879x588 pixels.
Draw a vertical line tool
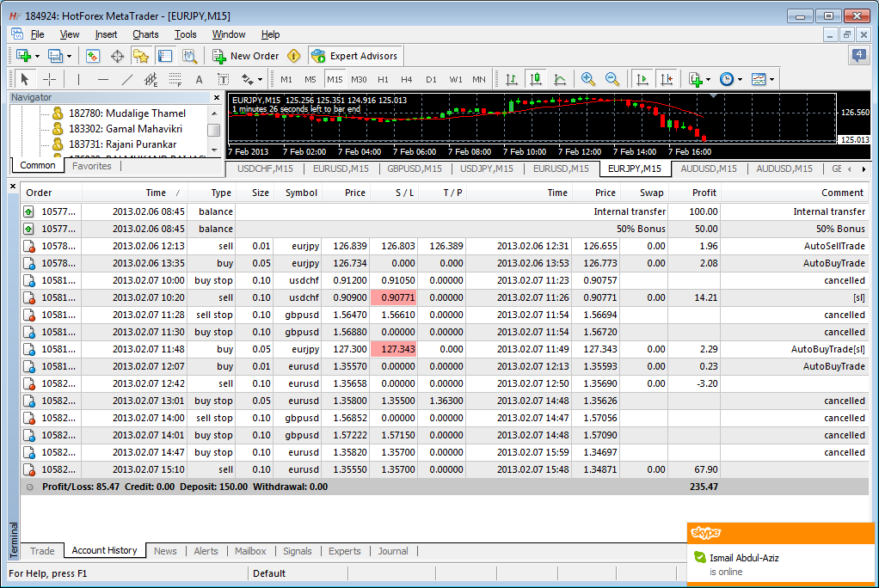tap(78, 79)
